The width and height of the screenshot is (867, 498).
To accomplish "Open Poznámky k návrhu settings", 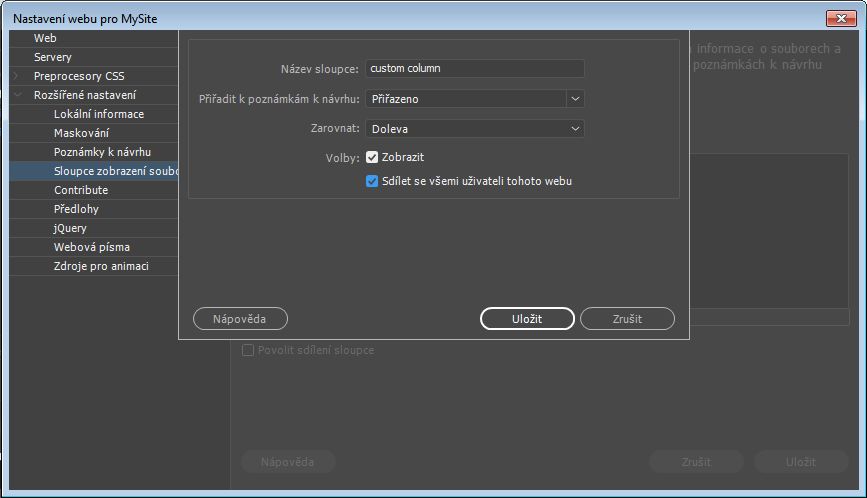I will [x=93, y=152].
